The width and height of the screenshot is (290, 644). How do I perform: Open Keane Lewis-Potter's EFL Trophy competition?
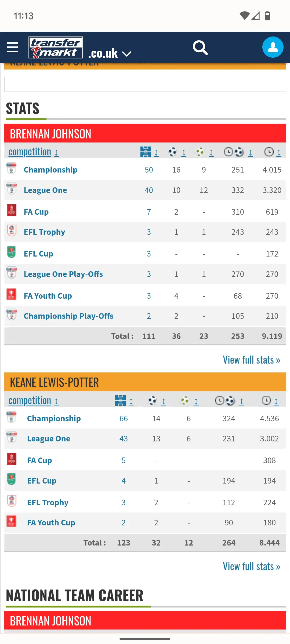48,502
